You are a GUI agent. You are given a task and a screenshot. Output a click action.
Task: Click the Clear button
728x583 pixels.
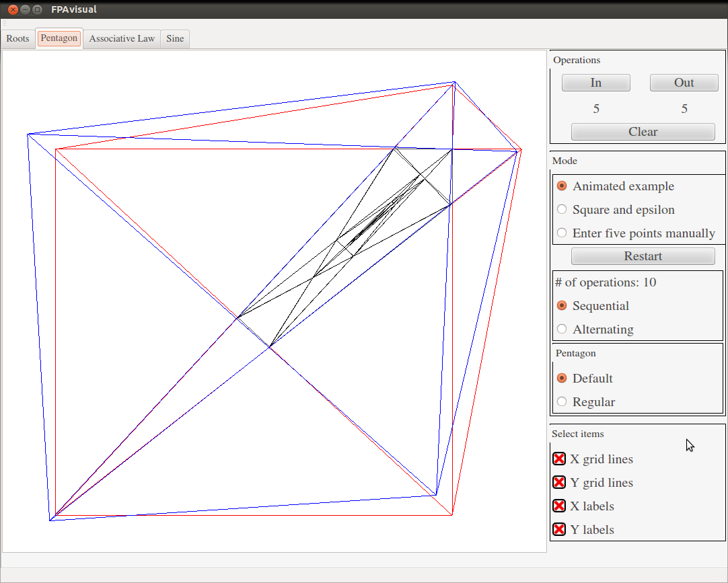[643, 132]
